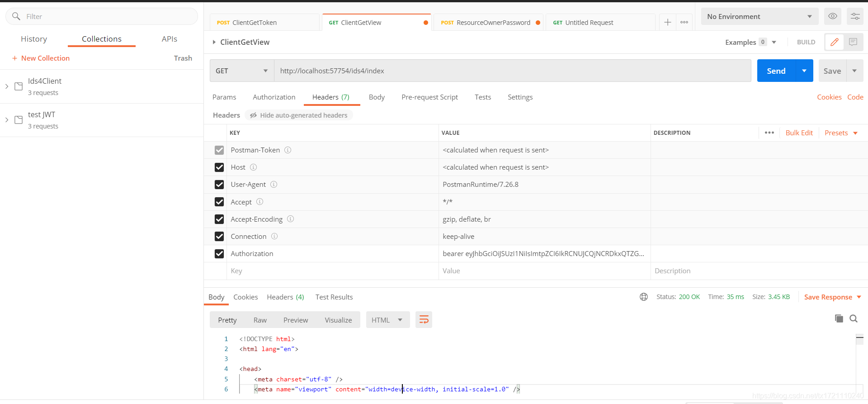Click the request URL field

click(x=513, y=71)
